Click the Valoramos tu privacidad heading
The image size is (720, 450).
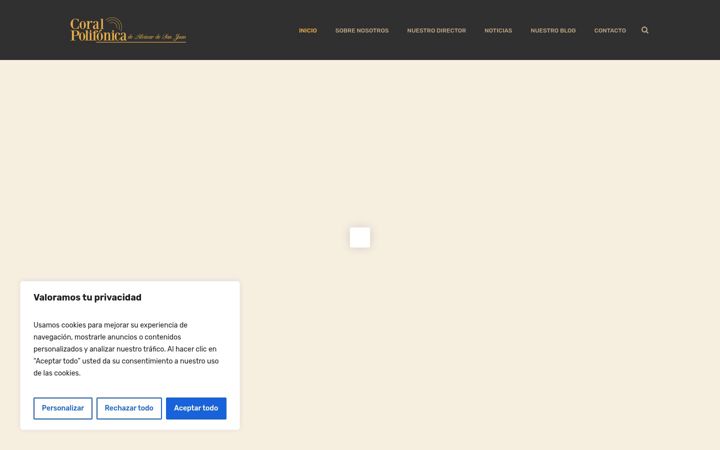coord(87,298)
